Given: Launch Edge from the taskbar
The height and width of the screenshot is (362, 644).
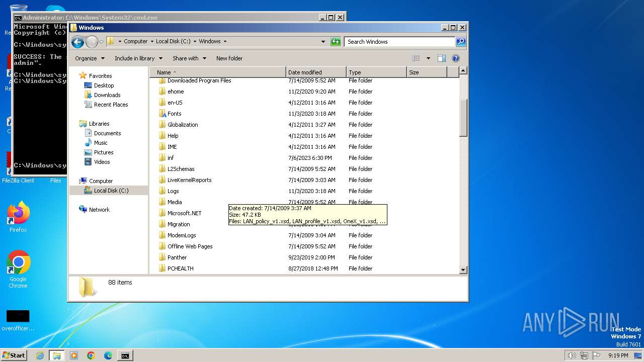Looking at the screenshot, I should (108, 355).
